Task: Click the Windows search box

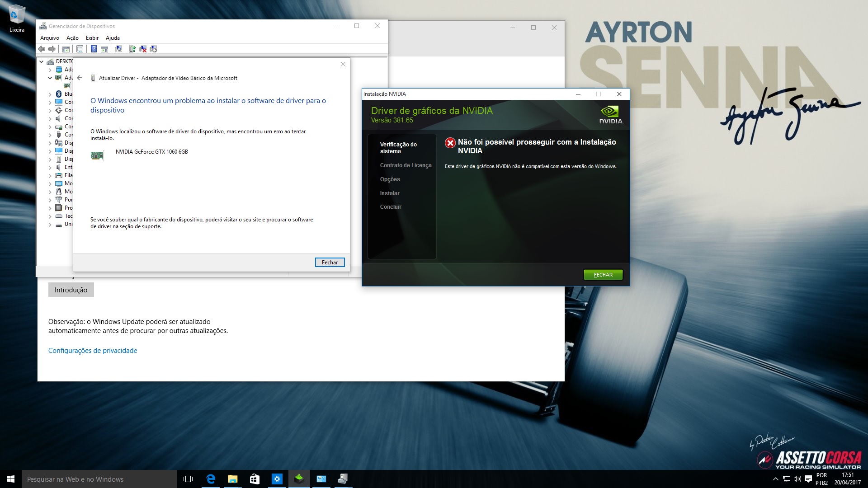Action: (x=99, y=479)
